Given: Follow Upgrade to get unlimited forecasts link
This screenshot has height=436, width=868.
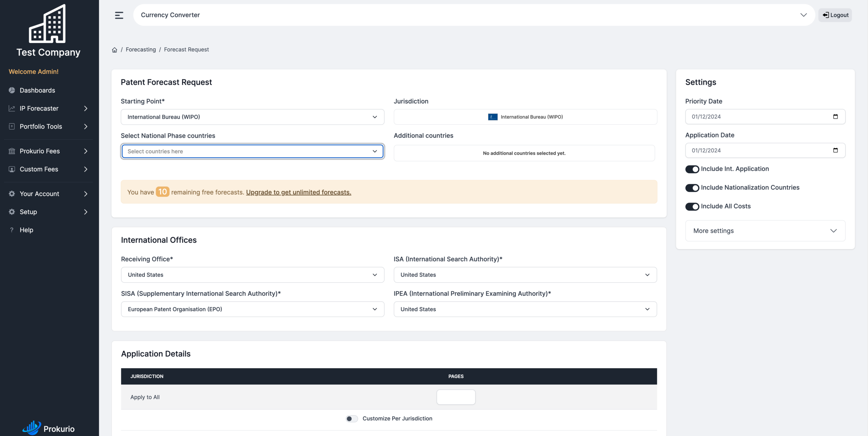Looking at the screenshot, I should (298, 192).
